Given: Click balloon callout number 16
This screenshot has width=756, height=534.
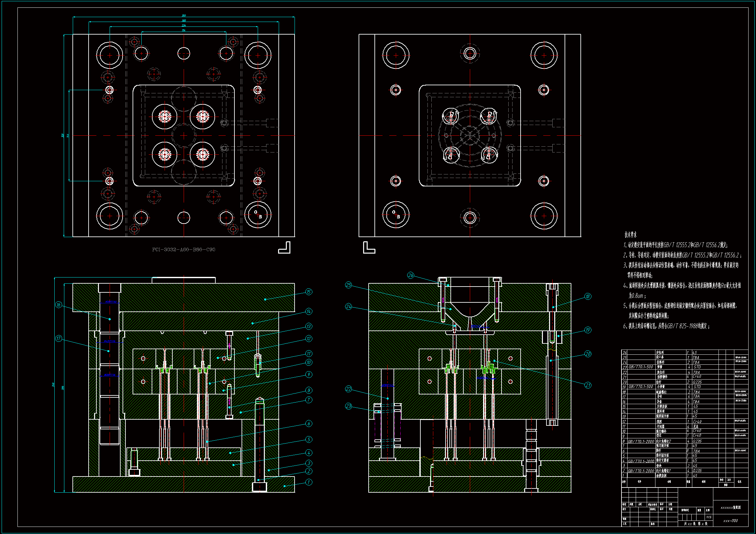Looking at the screenshot, I should (59, 305).
